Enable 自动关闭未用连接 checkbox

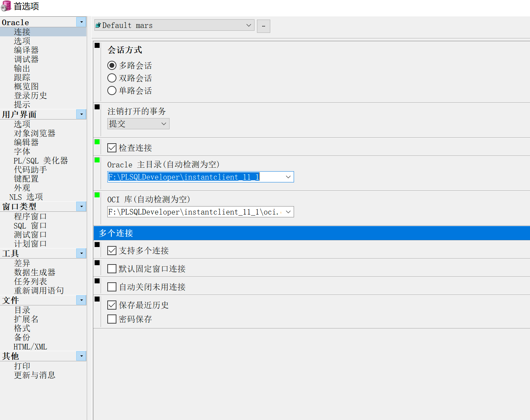click(x=112, y=287)
